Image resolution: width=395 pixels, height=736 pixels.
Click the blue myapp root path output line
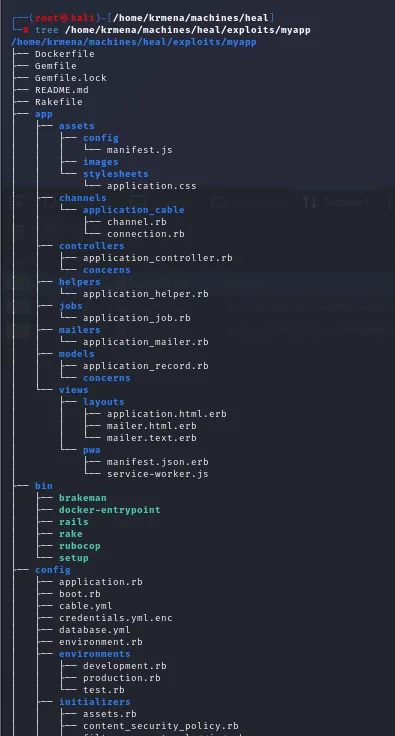click(134, 42)
